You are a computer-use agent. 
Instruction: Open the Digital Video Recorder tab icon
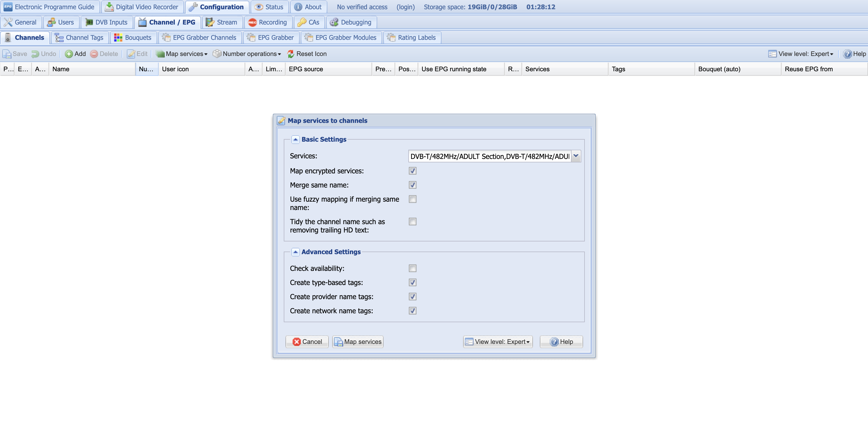pos(109,7)
